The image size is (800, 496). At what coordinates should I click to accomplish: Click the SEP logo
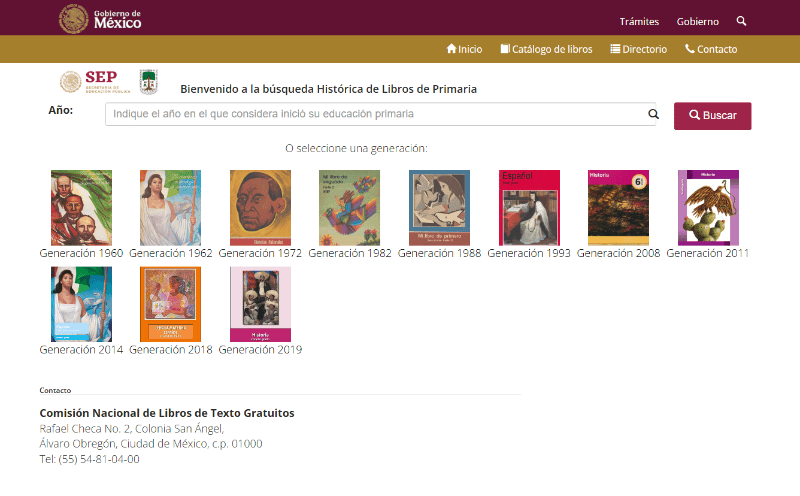[x=95, y=82]
